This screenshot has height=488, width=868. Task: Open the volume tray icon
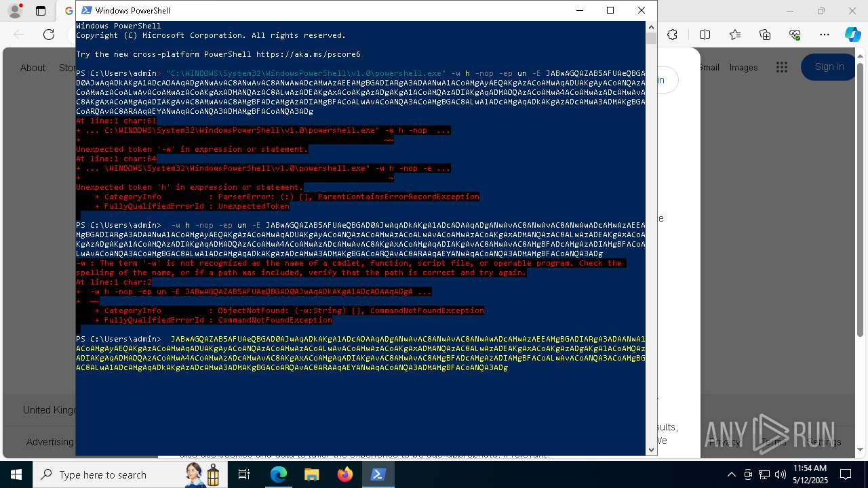(781, 474)
